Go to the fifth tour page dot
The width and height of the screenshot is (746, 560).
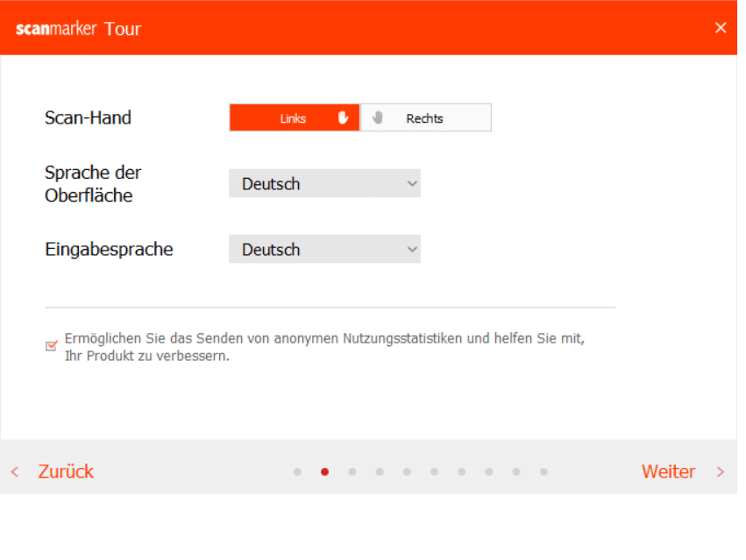pos(407,471)
